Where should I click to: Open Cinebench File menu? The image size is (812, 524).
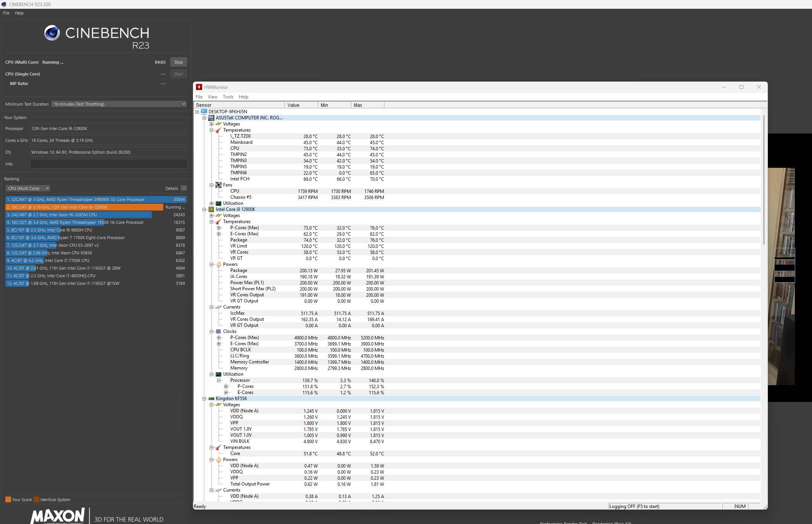point(6,13)
